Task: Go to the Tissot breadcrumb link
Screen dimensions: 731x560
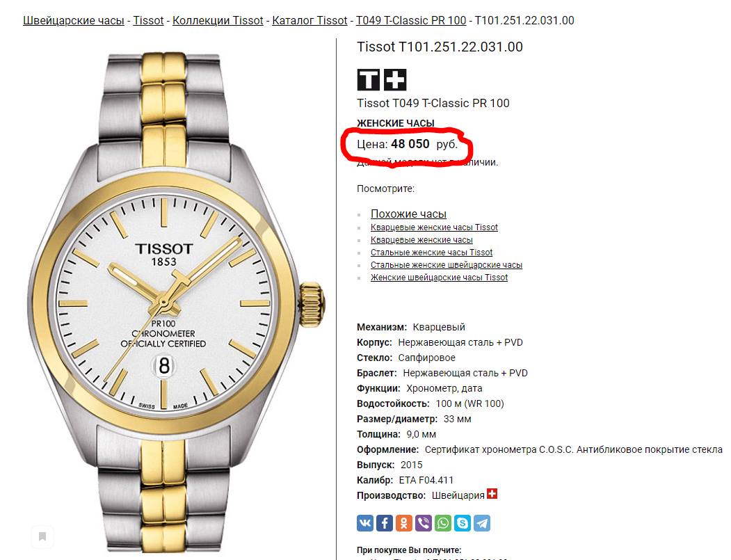Action: click(x=148, y=20)
